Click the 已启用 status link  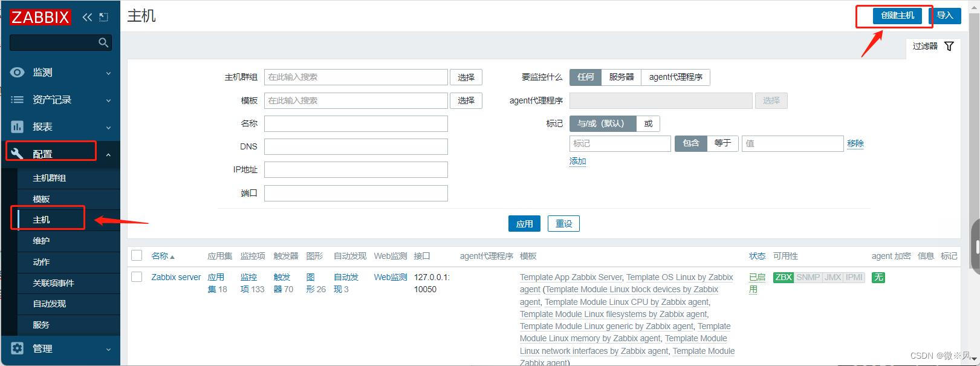(x=757, y=283)
